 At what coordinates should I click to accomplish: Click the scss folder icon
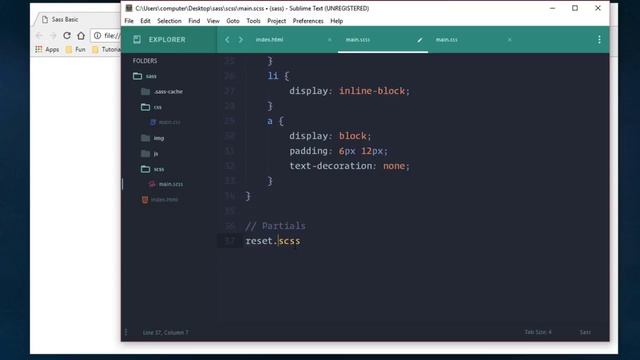(145, 169)
